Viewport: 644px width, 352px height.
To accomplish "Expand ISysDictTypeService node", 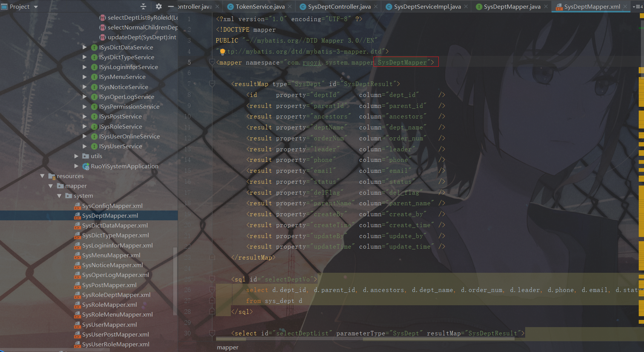I will coord(85,57).
